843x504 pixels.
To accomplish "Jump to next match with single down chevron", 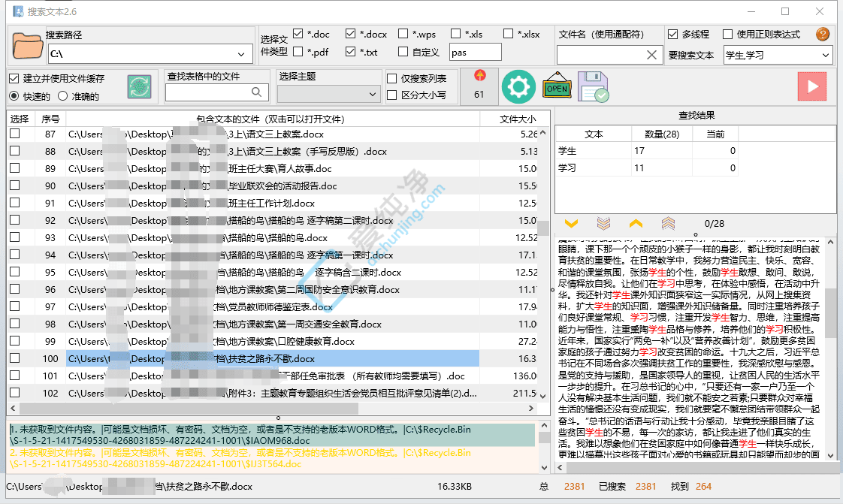I will pyautogui.click(x=571, y=224).
